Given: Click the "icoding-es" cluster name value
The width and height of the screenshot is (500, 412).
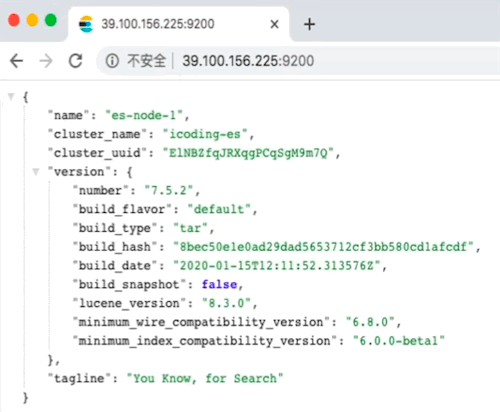Looking at the screenshot, I should pos(205,134).
